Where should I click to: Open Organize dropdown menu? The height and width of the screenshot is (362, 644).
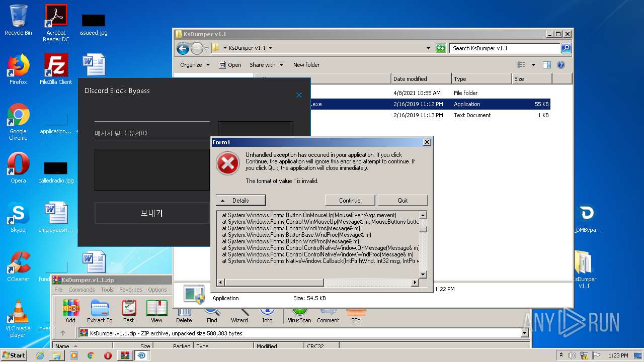pos(195,65)
